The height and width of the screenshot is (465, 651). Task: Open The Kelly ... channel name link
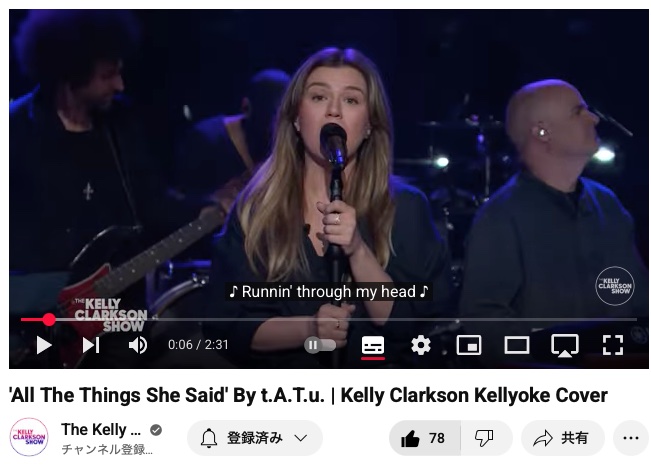(x=101, y=430)
